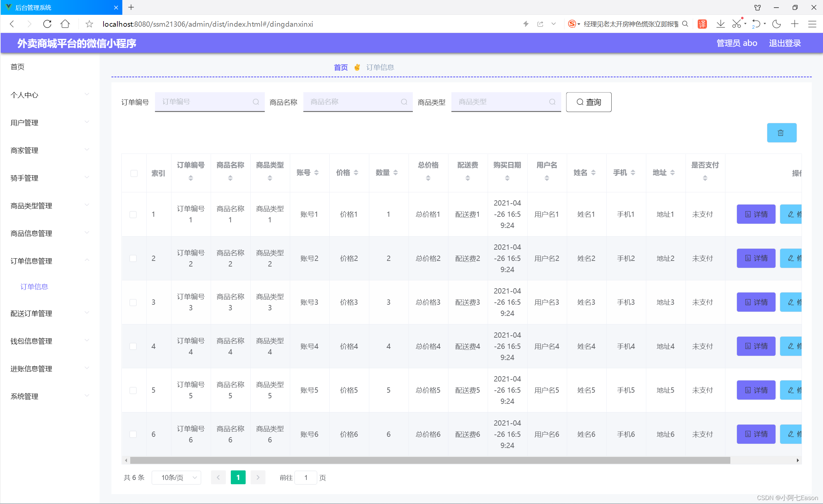This screenshot has height=504, width=823.
Task: Go to browser home page icon
Action: point(65,24)
